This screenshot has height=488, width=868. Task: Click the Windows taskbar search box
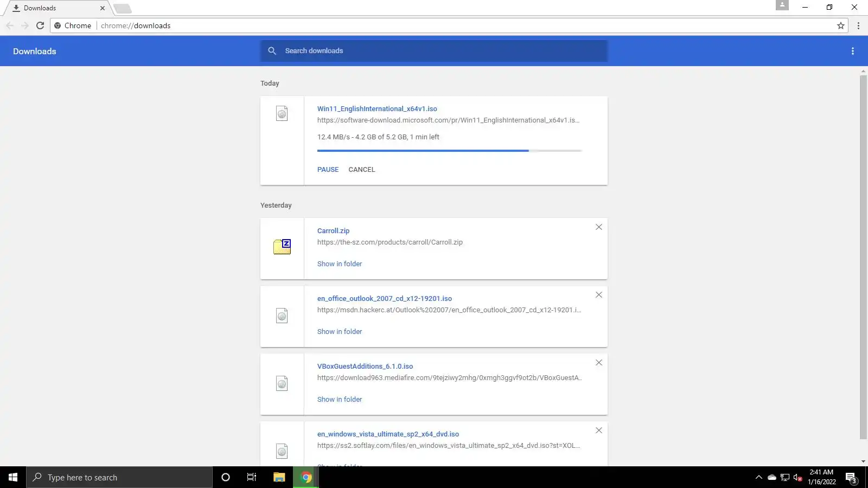pos(119,477)
